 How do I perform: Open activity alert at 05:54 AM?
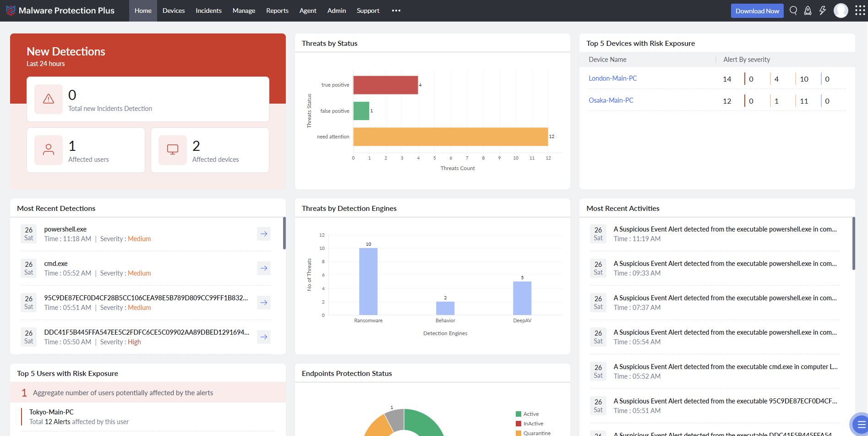click(x=715, y=337)
